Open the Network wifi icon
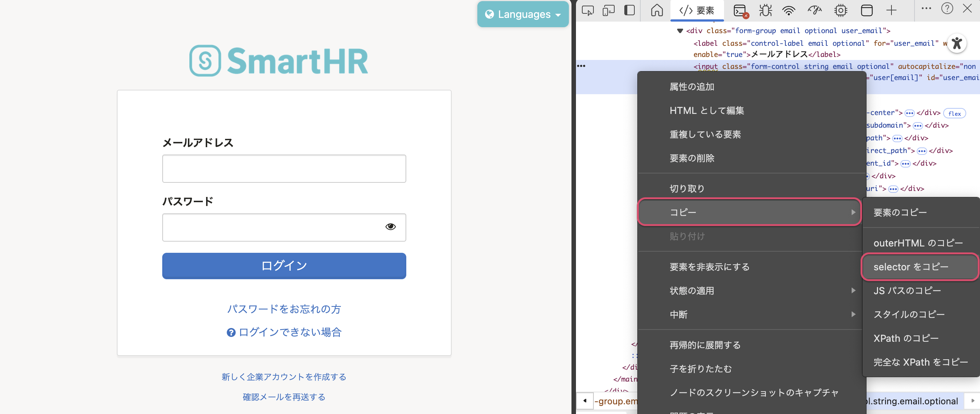The width and height of the screenshot is (980, 414). 789,10
